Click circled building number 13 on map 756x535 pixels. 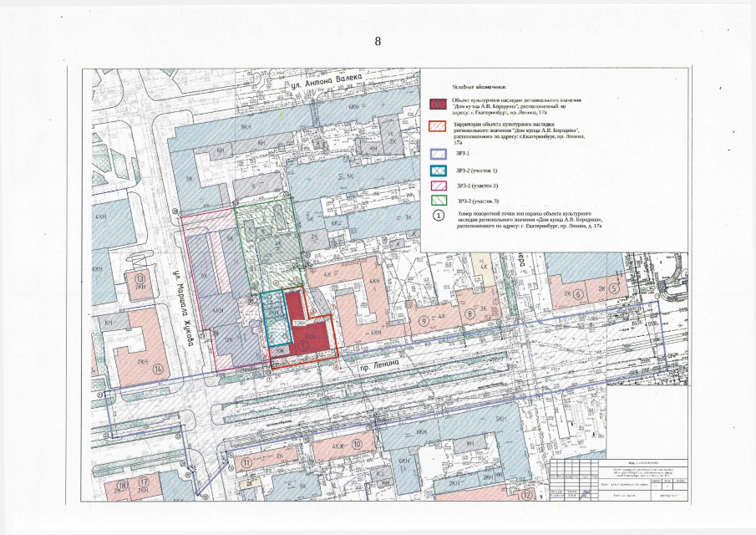[140, 278]
